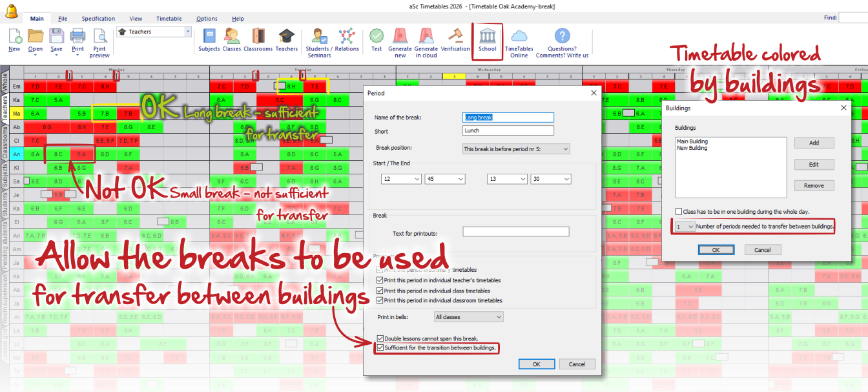Click the Save floppy disk icon
Image resolution: width=868 pixels, height=392 pixels.
click(57, 36)
